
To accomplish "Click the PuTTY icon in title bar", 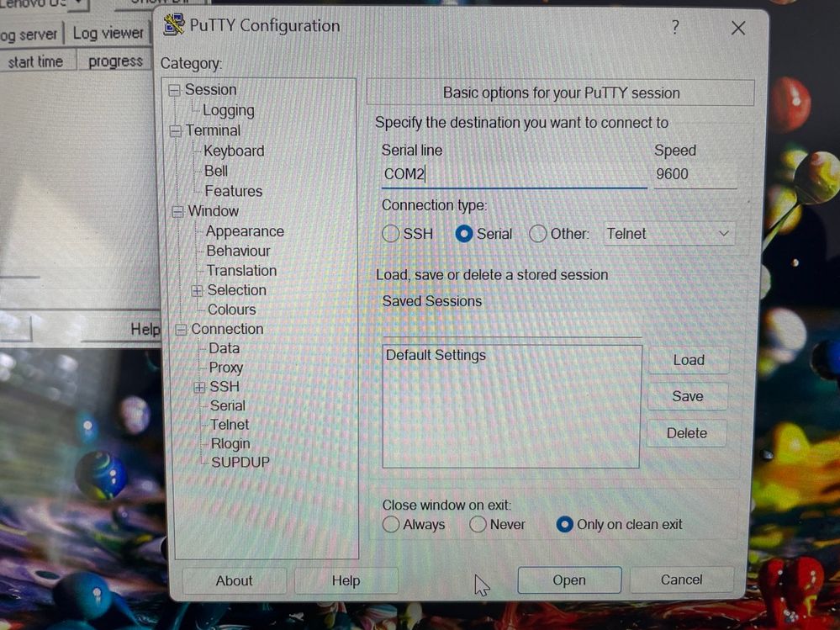I will pyautogui.click(x=174, y=25).
